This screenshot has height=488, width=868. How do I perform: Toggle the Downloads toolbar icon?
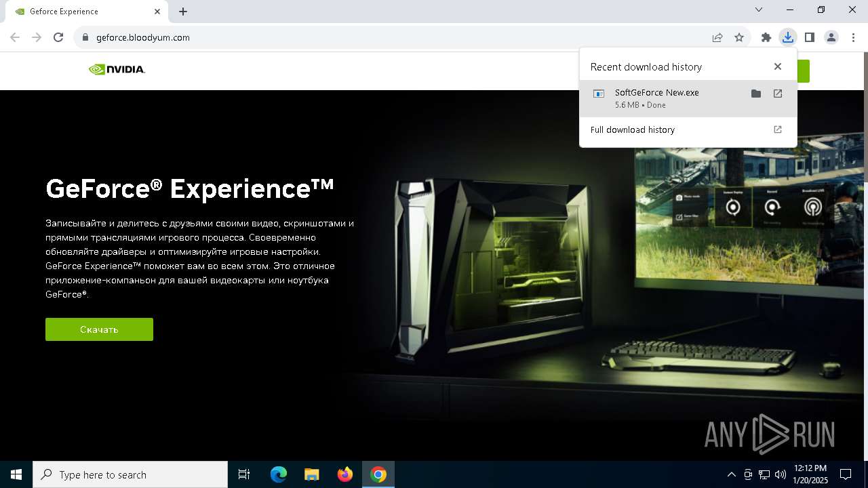[x=787, y=37]
